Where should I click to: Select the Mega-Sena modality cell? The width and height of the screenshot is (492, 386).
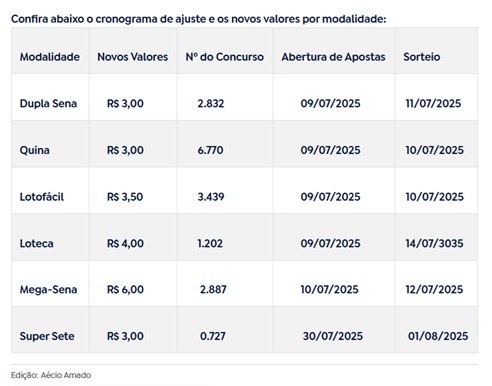tap(48, 290)
